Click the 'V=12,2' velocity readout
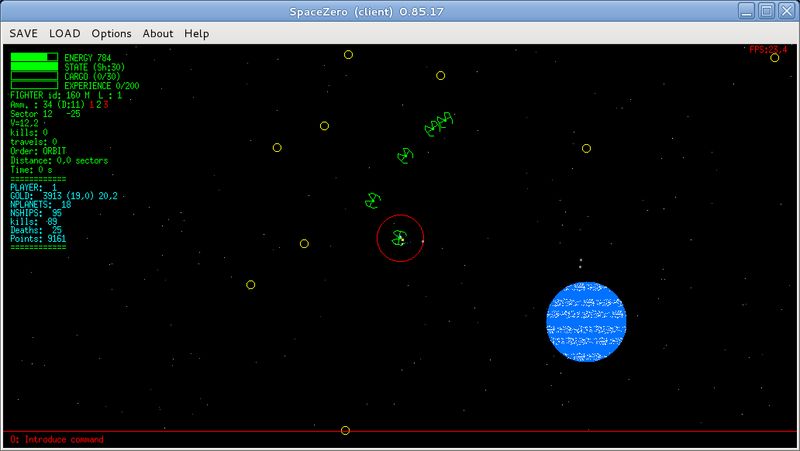This screenshot has width=800, height=451. (x=24, y=123)
